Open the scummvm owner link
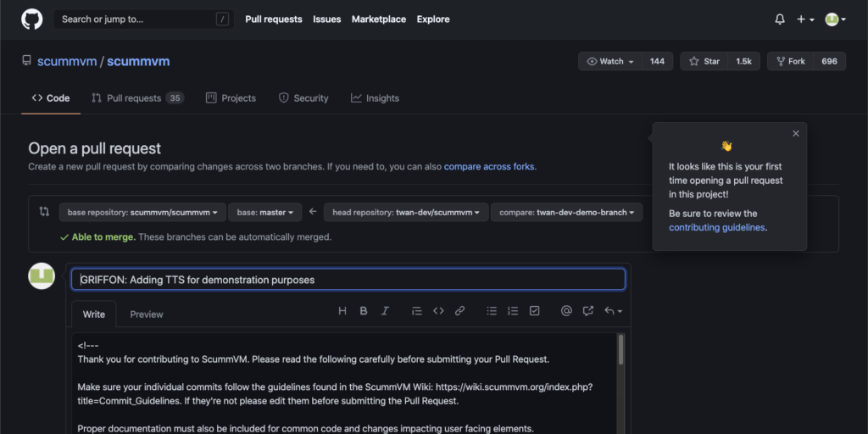The width and height of the screenshot is (868, 434). point(67,61)
